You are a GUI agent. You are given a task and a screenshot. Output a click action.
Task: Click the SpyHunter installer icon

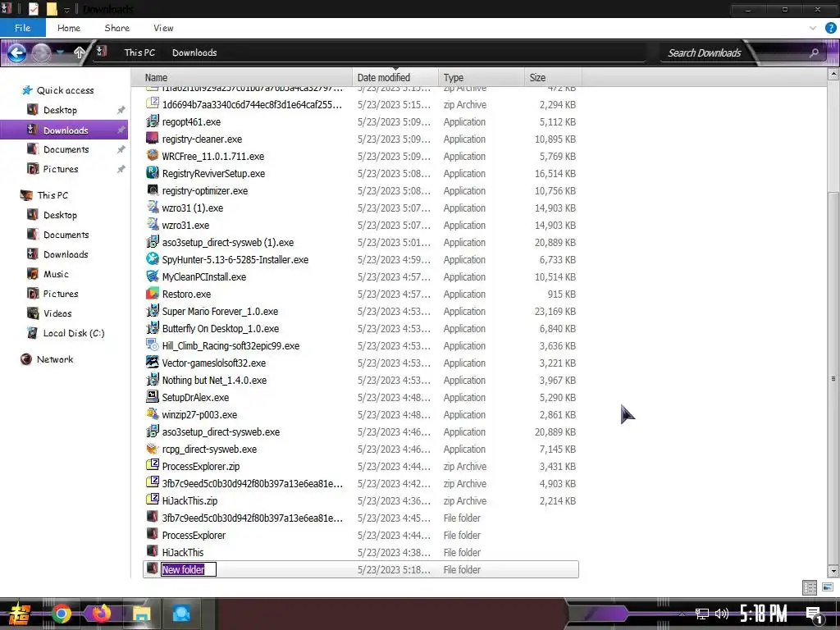click(x=153, y=259)
